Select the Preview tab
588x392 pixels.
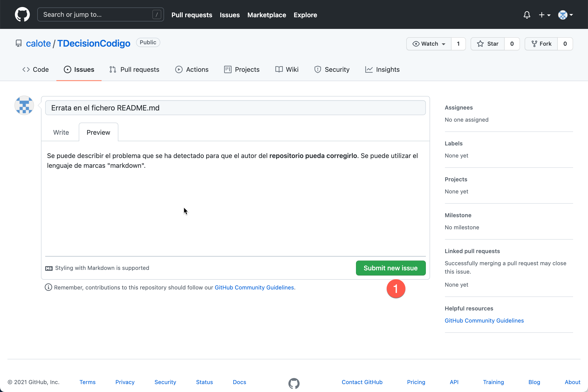pos(98,132)
